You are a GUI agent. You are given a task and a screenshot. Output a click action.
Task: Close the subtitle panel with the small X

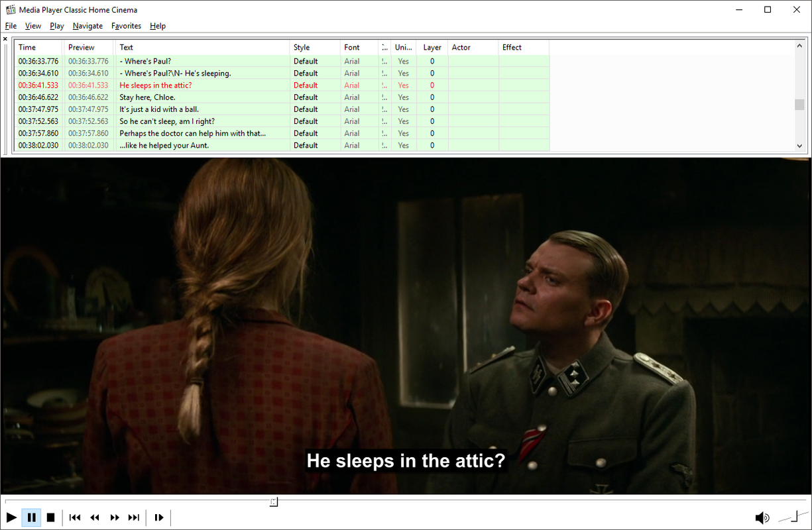pos(5,39)
